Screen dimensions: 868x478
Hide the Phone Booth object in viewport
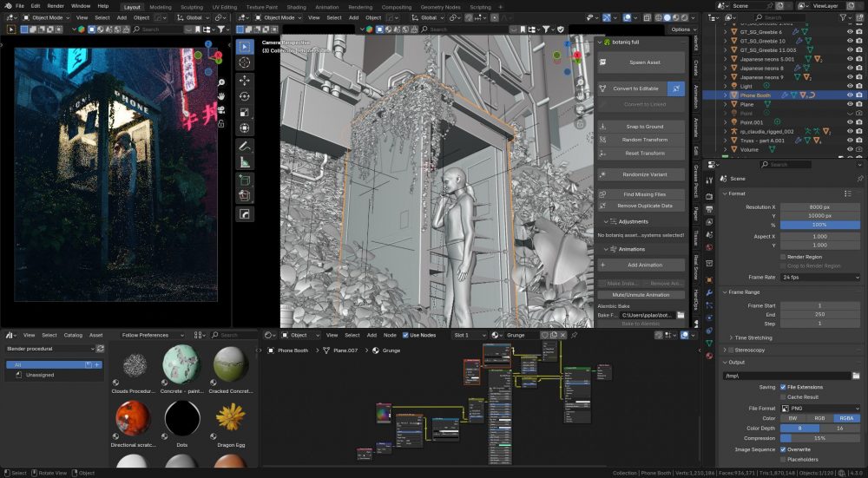(x=850, y=95)
